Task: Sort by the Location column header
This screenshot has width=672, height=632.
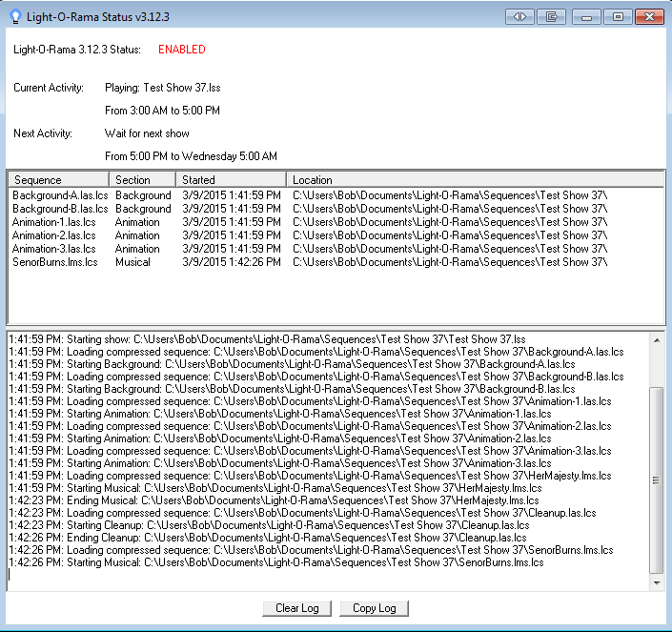Action: pyautogui.click(x=476, y=179)
